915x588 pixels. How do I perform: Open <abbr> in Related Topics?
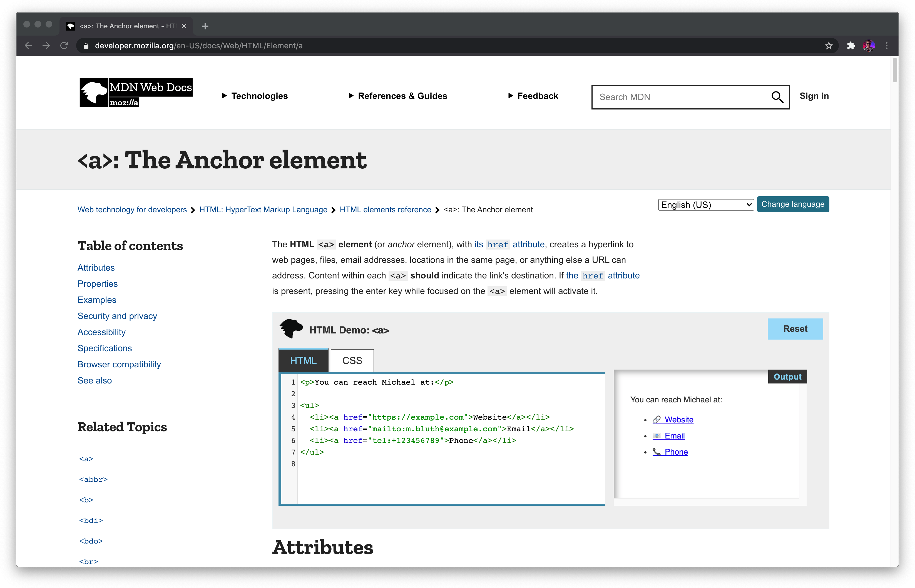(x=93, y=479)
